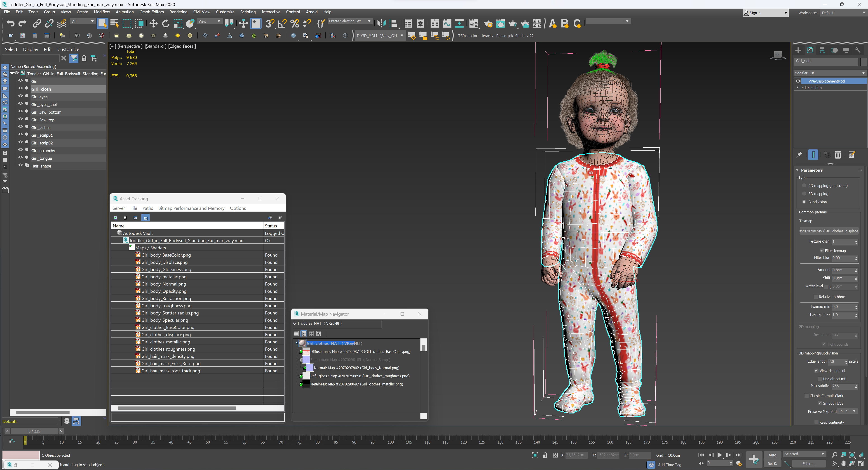Click the time slider 0 / 225 handle
The width and height of the screenshot is (868, 470).
34,431
